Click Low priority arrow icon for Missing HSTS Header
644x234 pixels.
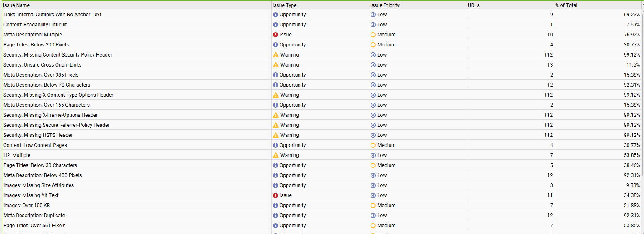click(373, 135)
